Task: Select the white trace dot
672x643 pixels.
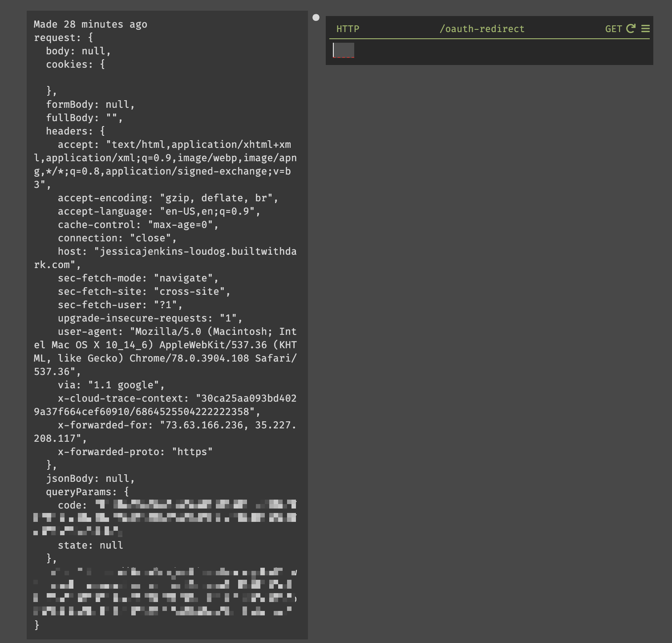Action: [316, 17]
